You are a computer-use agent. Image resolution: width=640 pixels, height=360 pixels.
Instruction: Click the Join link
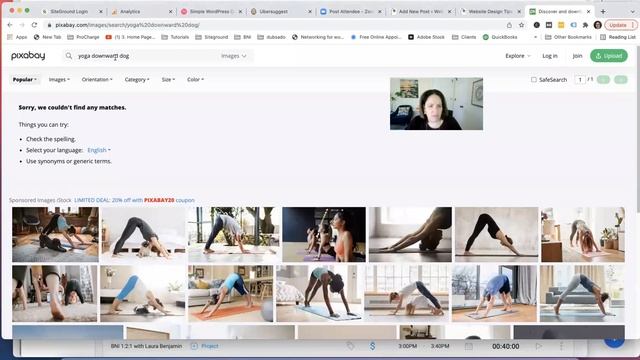pos(577,56)
